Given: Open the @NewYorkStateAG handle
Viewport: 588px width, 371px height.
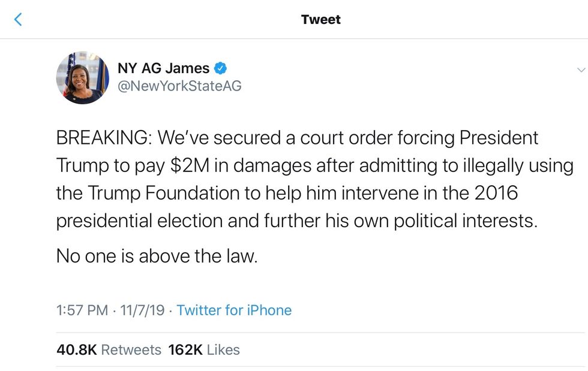Looking at the screenshot, I should tap(179, 86).
